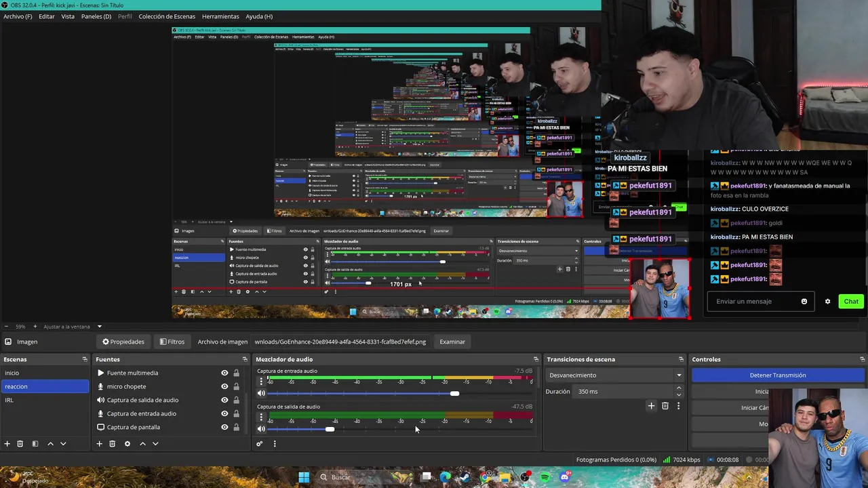
Task: Open source properties gear in Fuentes toolbar
Action: point(127,444)
